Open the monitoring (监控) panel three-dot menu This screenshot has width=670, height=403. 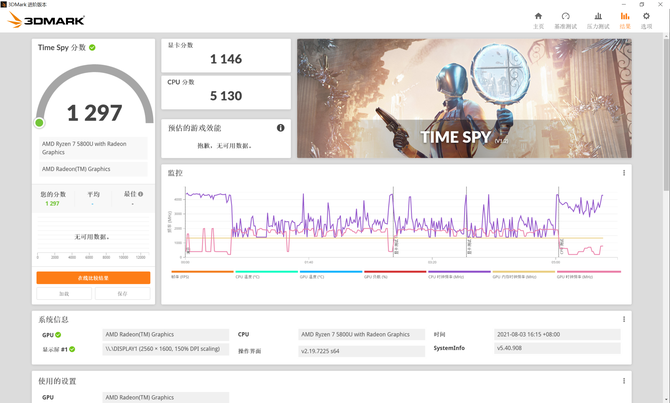pos(624,173)
